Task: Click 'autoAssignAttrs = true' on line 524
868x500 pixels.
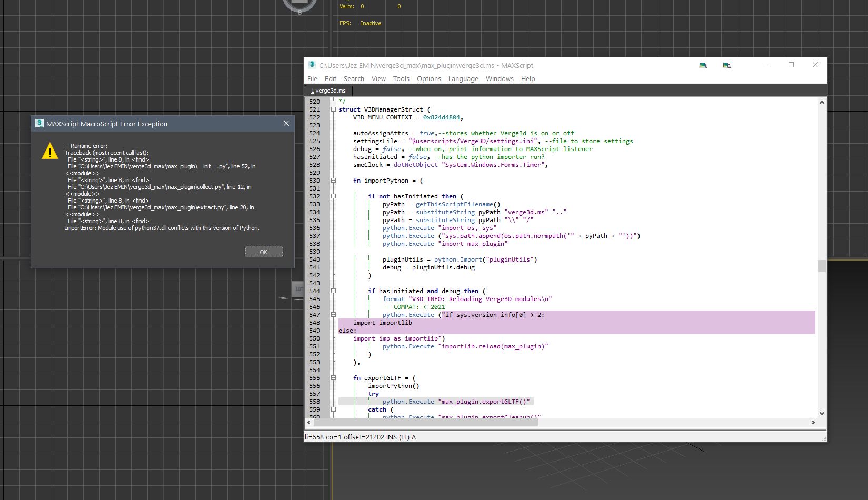Action: point(394,133)
